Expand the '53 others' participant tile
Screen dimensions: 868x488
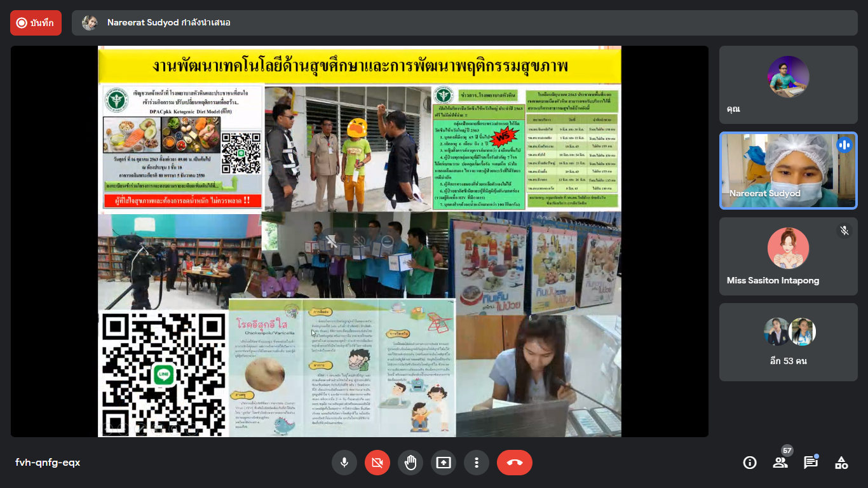[788, 342]
